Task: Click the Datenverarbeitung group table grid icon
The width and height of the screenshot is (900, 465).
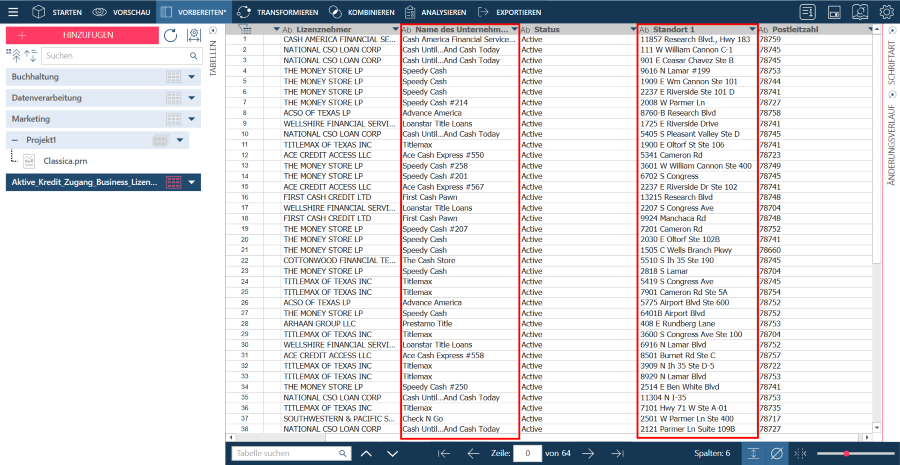Action: (x=173, y=98)
